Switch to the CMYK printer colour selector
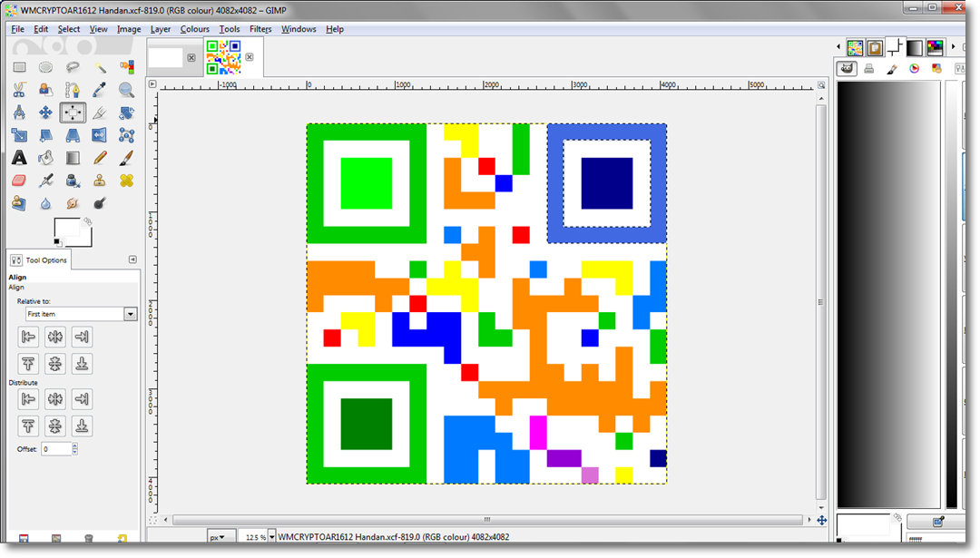The height and width of the screenshot is (558, 980). point(869,69)
